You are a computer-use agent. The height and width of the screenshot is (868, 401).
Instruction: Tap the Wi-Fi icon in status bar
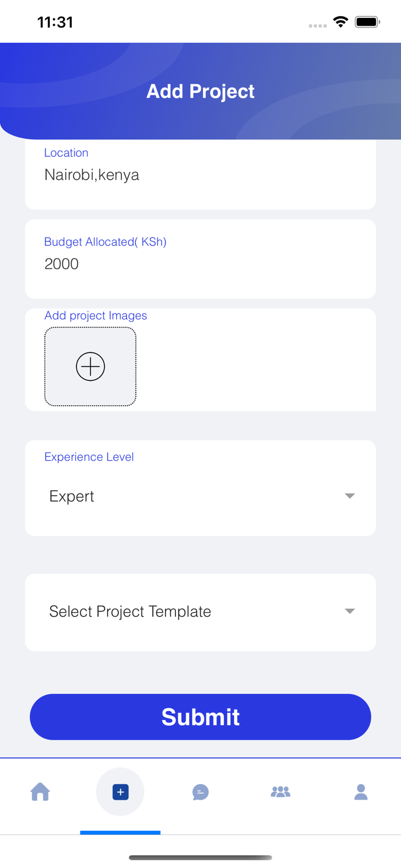340,21
